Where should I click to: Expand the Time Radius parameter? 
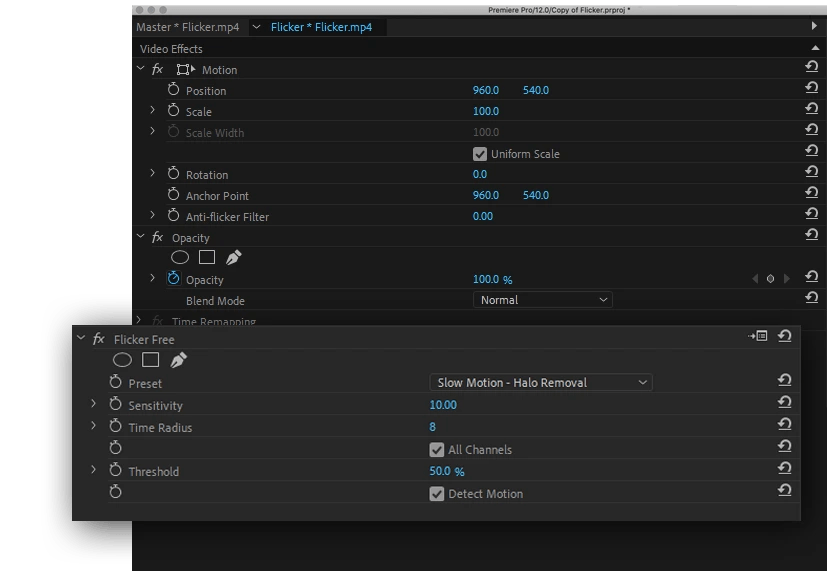click(x=93, y=425)
